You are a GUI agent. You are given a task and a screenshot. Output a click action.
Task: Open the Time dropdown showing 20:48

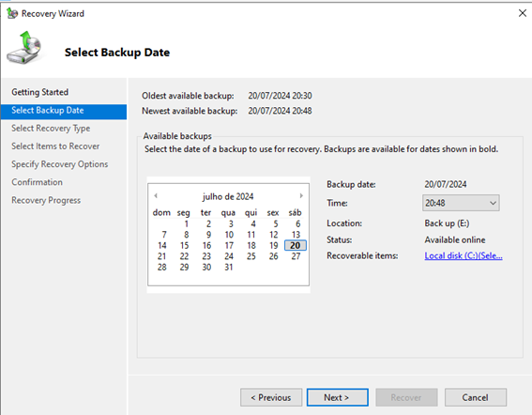(x=461, y=203)
